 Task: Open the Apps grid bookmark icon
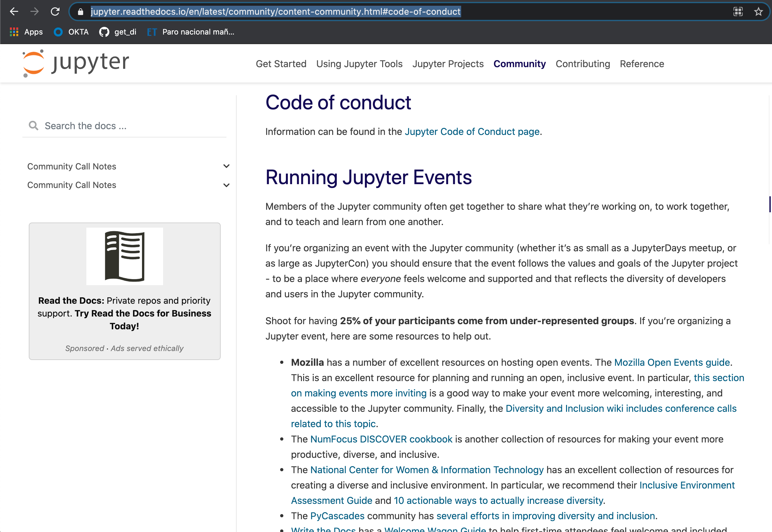[x=14, y=32]
